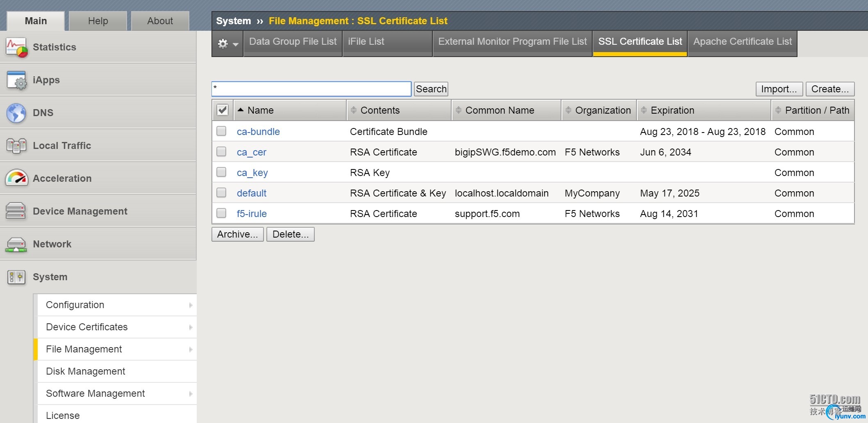This screenshot has width=868, height=423.
Task: Click the Network router icon
Action: tap(16, 245)
